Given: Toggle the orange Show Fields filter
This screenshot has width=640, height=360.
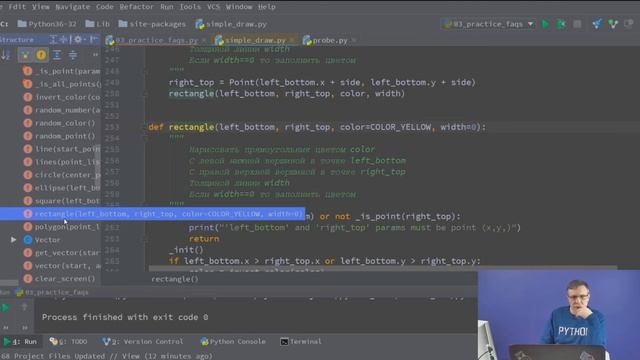Looking at the screenshot, I should pos(41,55).
